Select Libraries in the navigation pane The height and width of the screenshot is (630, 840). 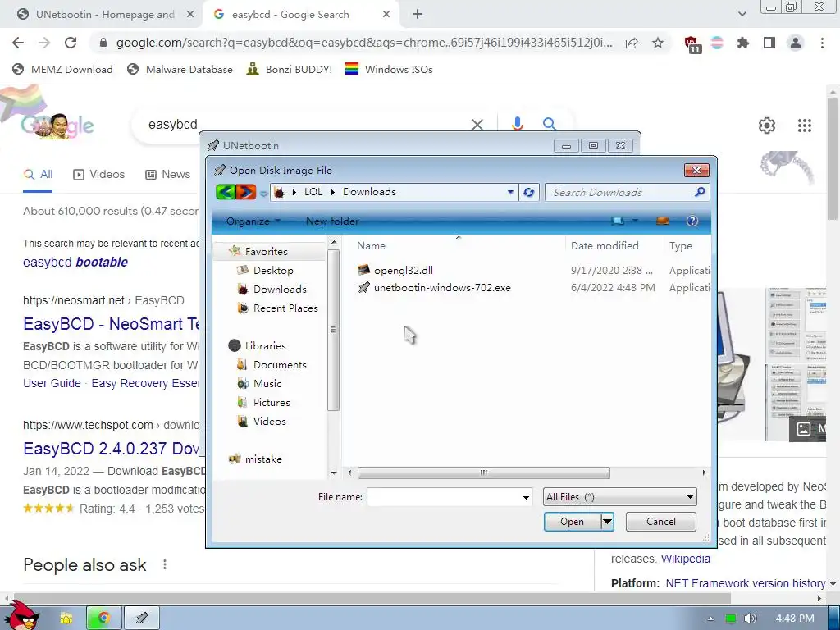[265, 345]
